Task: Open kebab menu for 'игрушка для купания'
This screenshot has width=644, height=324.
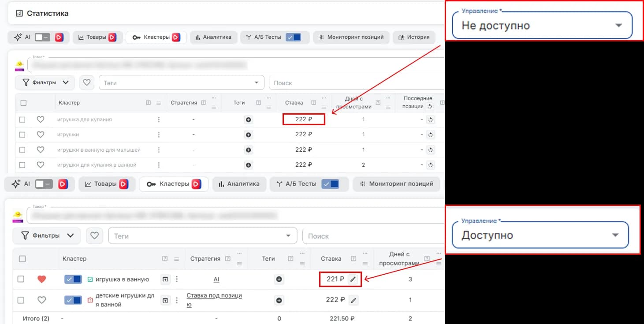Action: pyautogui.click(x=159, y=119)
